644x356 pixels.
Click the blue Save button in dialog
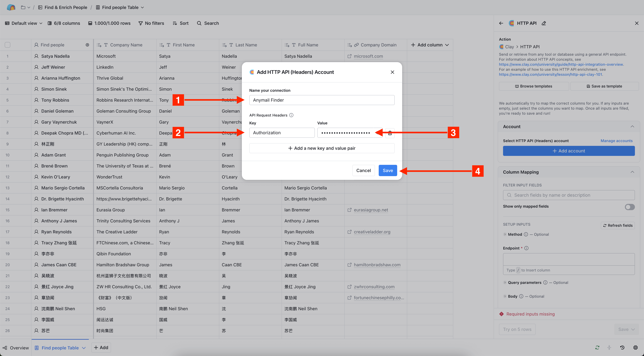coord(387,170)
